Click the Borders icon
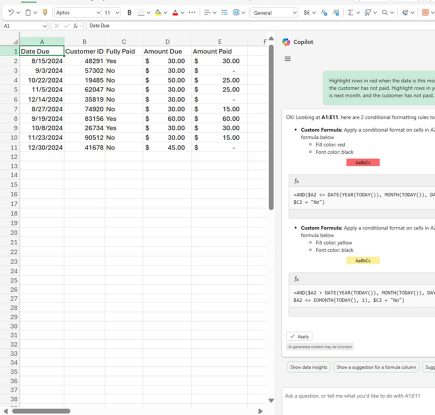The height and width of the screenshot is (415, 435). (141, 13)
